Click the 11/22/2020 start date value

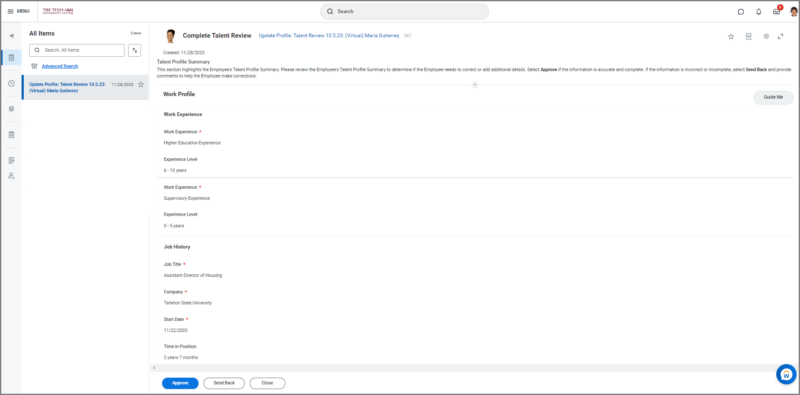(x=176, y=330)
